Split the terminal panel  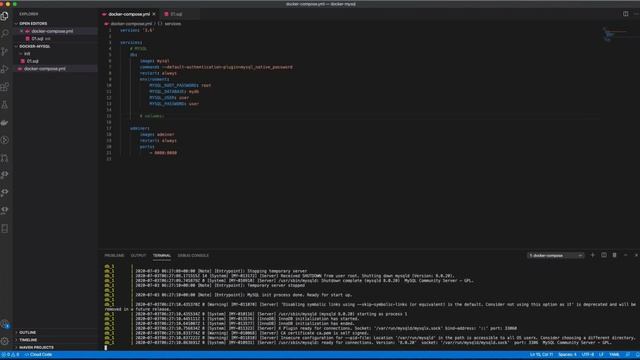604,255
